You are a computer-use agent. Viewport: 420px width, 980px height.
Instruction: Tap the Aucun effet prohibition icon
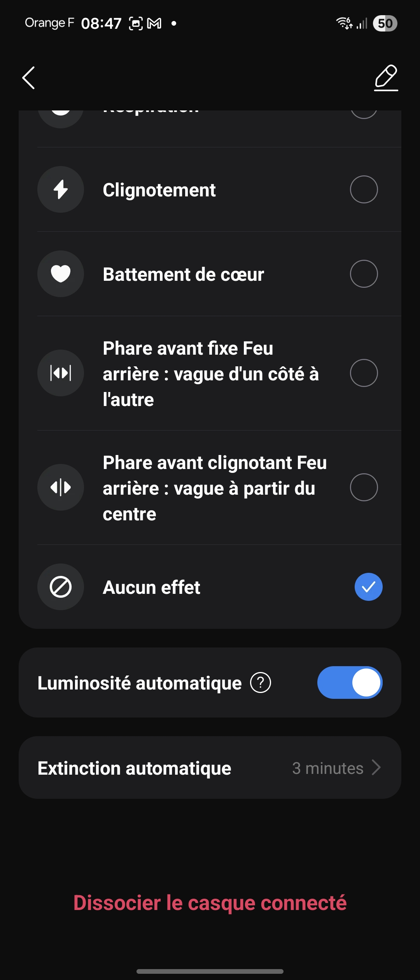point(61,587)
